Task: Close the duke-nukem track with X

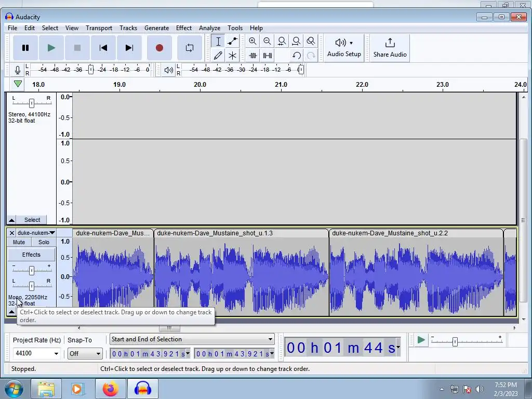Action: [x=11, y=233]
